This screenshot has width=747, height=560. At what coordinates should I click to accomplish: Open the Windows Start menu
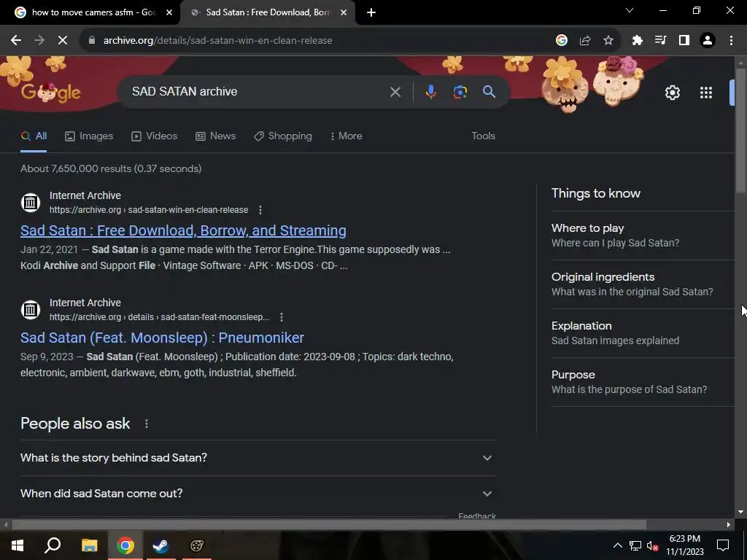pos(18,545)
